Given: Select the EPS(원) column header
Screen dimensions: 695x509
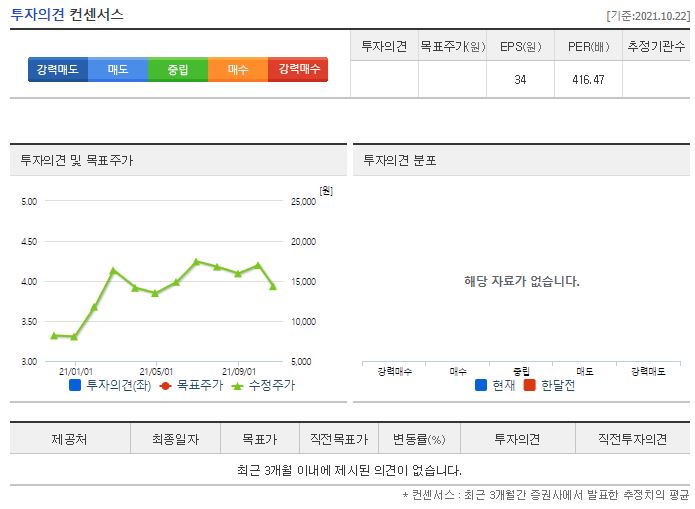Looking at the screenshot, I should (x=520, y=46).
